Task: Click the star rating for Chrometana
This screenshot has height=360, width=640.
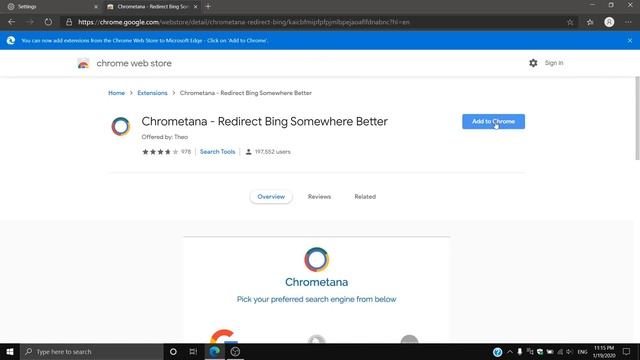Action: click(160, 152)
